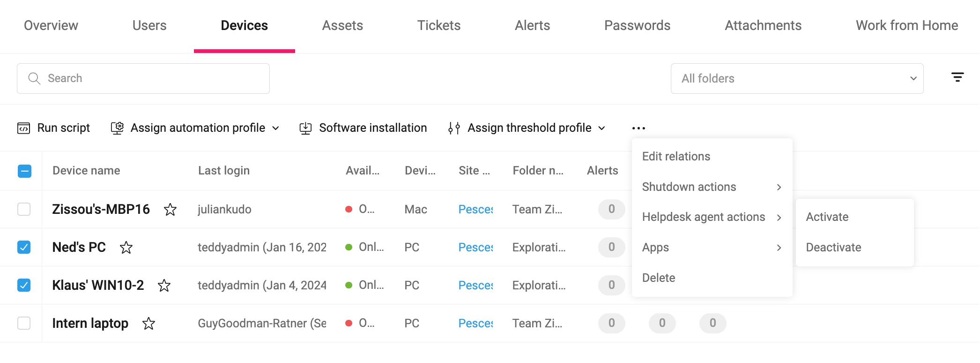Open the All folders dropdown

pos(797,78)
